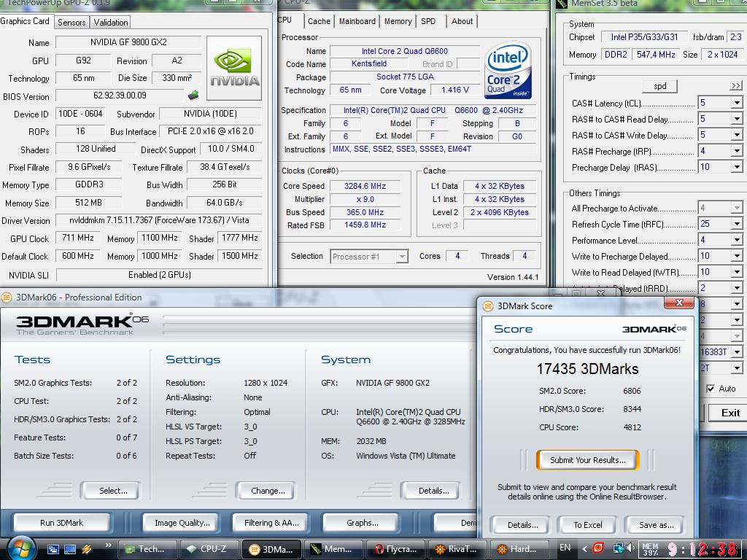Image resolution: width=747 pixels, height=560 pixels.
Task: Open Write to Read Delayed (tWTR) dropdown
Action: pos(737,273)
